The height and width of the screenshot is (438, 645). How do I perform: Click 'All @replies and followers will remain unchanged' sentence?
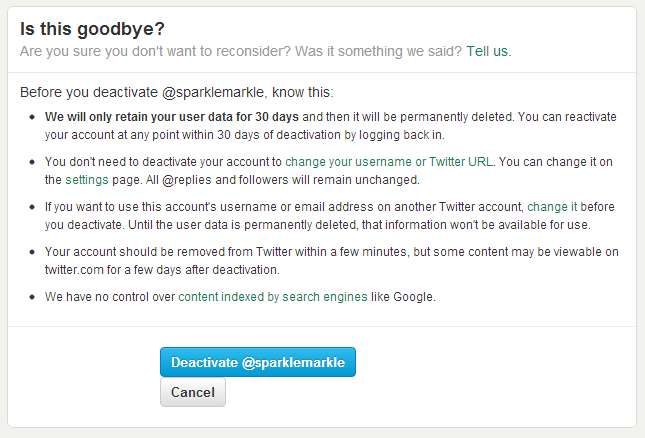(283, 180)
